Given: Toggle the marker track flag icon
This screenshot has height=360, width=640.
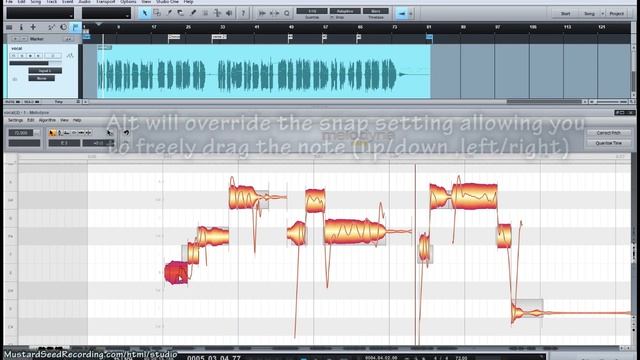Looking at the screenshot, I should pos(76,27).
